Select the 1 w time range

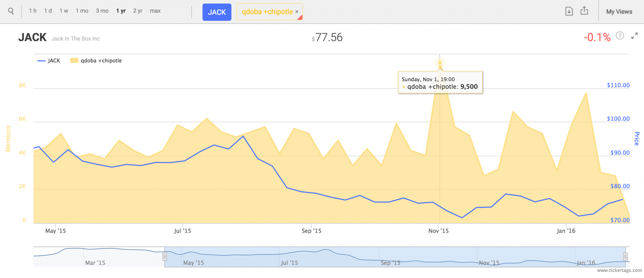[x=64, y=11]
